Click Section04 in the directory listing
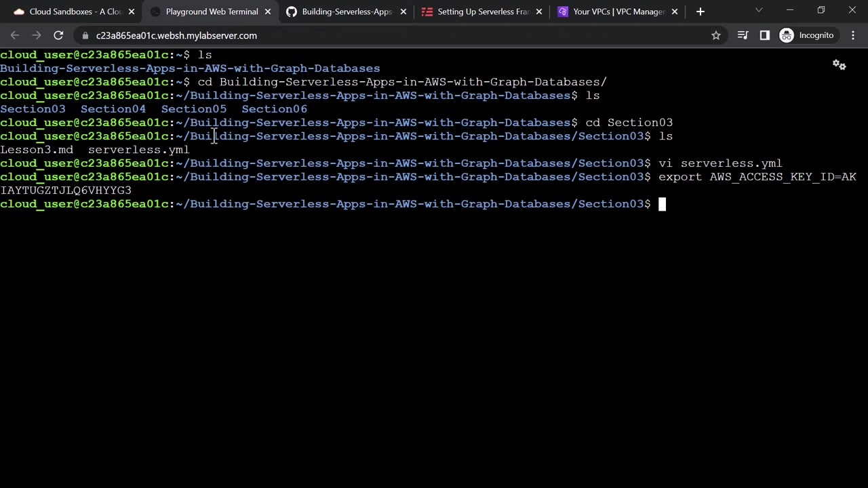The image size is (868, 488). click(113, 109)
